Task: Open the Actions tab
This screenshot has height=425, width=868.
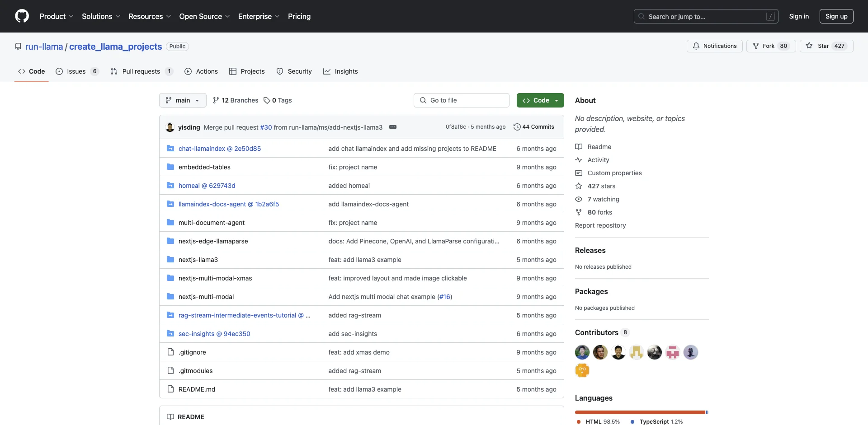Action: point(201,71)
